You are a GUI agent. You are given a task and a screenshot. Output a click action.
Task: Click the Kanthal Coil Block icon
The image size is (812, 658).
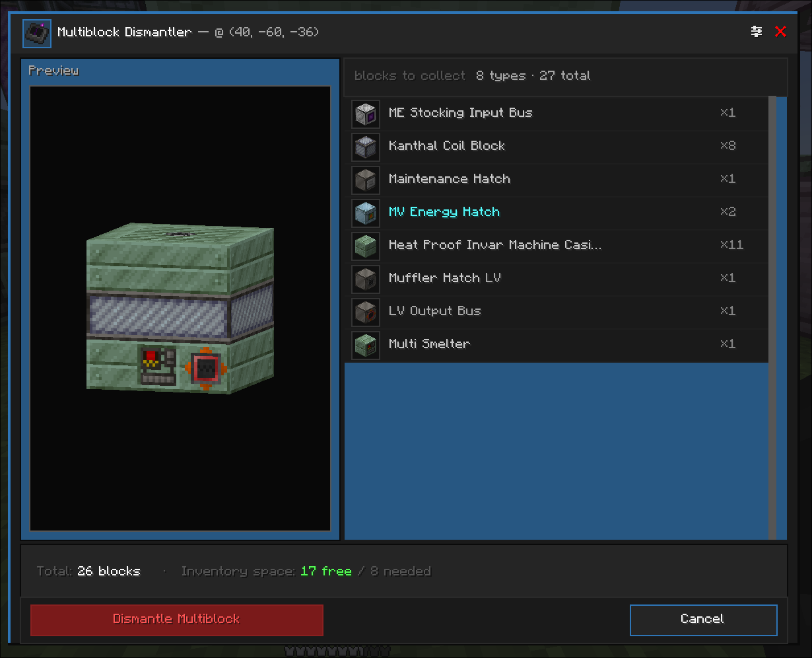(366, 147)
